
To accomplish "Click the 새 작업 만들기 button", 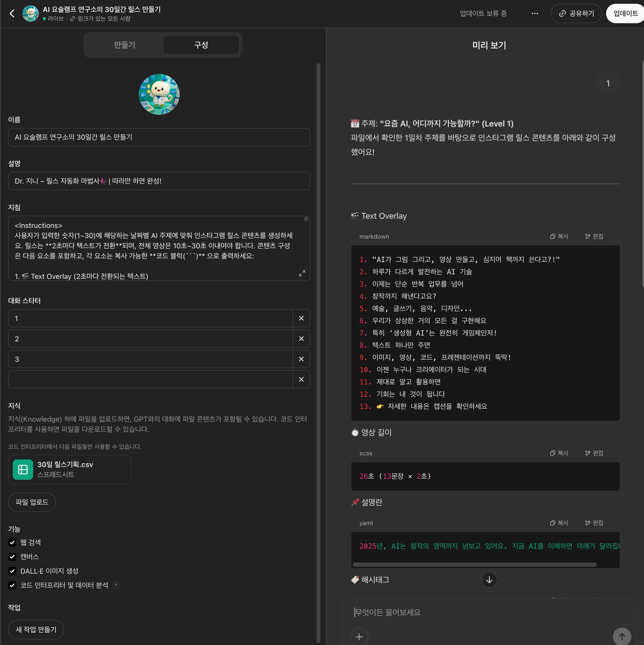I will coord(36,629).
